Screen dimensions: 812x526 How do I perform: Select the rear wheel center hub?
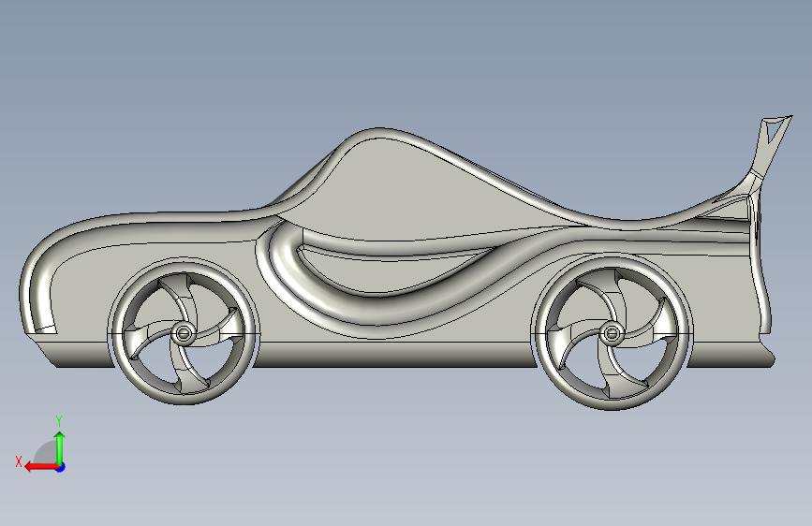[x=612, y=333]
